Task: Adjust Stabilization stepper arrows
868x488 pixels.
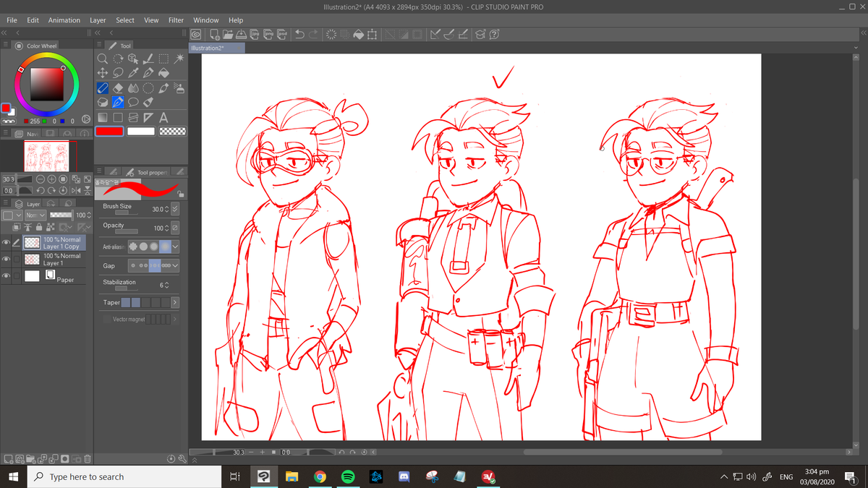Action: point(167,286)
